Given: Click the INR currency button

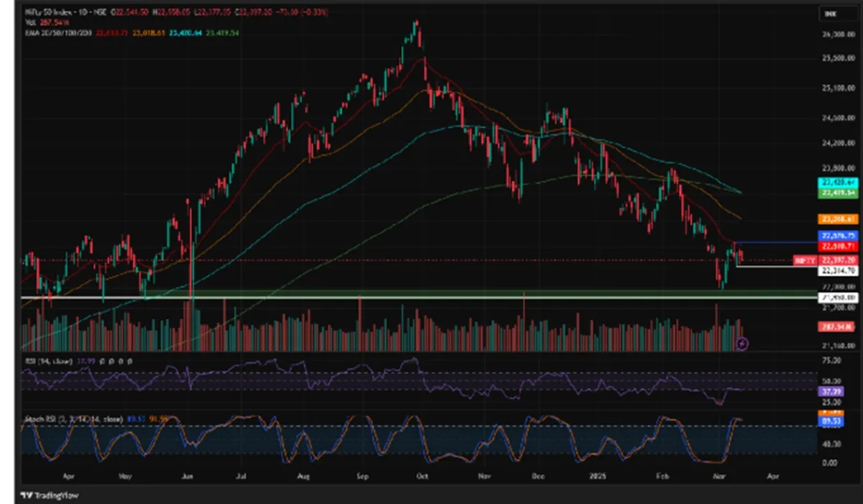Looking at the screenshot, I should coord(831,14).
